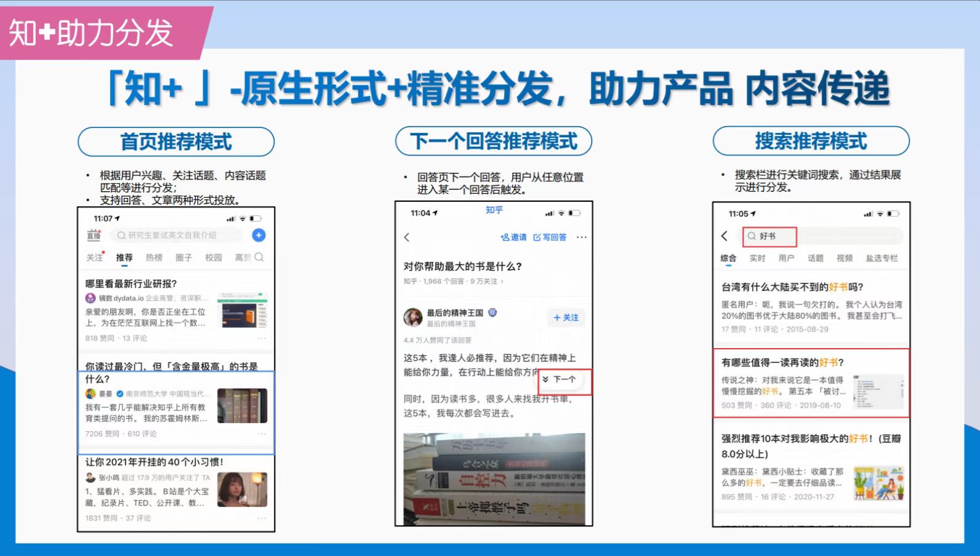Open result 强烈推荐10本对我影响极大的好书
Viewport: 980px width, 556px height.
[811, 446]
